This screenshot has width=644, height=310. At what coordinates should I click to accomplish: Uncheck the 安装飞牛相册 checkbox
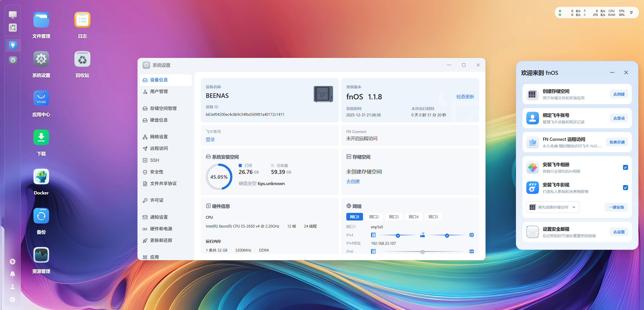tap(625, 167)
